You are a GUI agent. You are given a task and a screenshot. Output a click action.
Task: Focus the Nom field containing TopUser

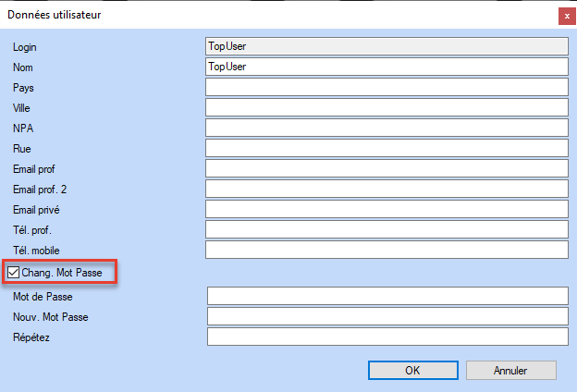(386, 67)
